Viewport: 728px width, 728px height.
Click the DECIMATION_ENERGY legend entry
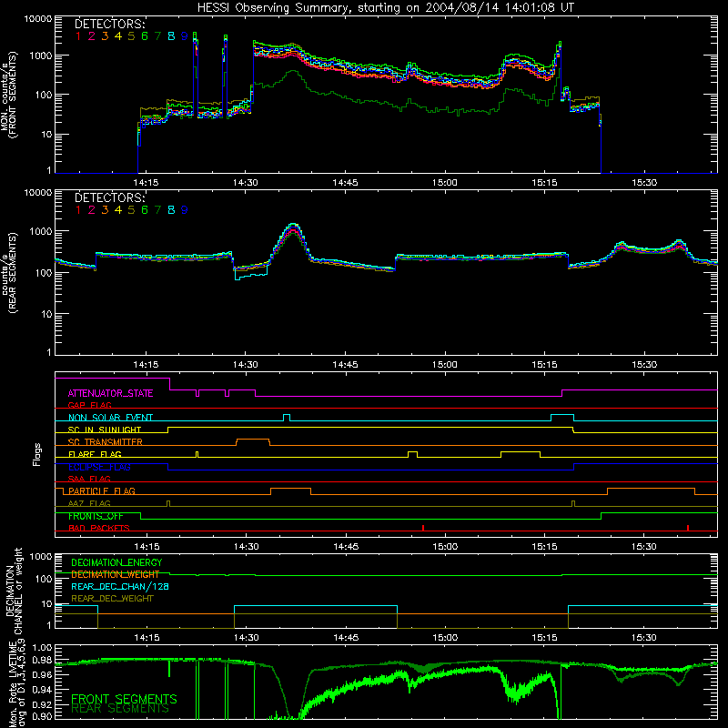(x=116, y=562)
